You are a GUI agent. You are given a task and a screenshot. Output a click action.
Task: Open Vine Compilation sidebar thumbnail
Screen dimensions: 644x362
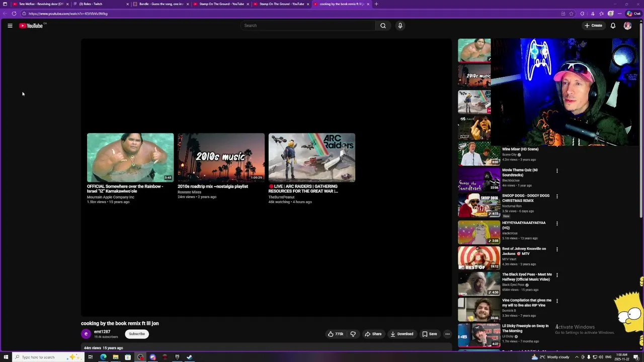[x=479, y=309]
